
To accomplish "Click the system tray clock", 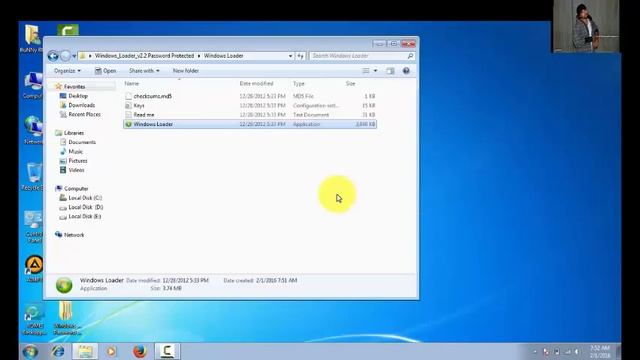I will (600, 352).
